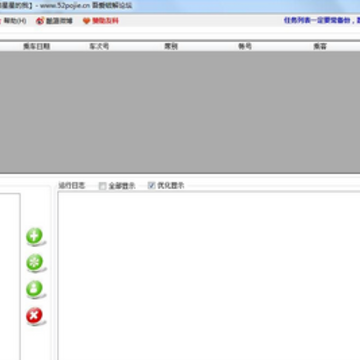Click inside the empty gray task list

180,112
